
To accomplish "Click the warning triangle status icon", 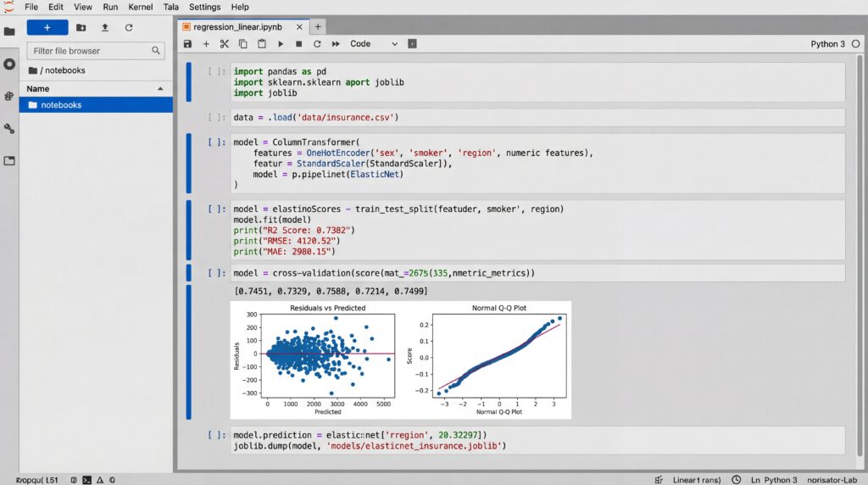I will tap(100, 480).
